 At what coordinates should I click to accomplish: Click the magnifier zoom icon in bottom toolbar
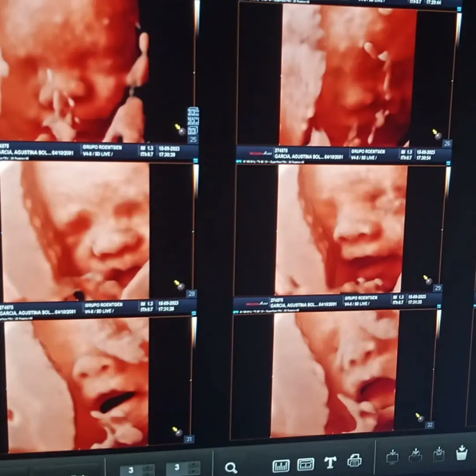231,468
